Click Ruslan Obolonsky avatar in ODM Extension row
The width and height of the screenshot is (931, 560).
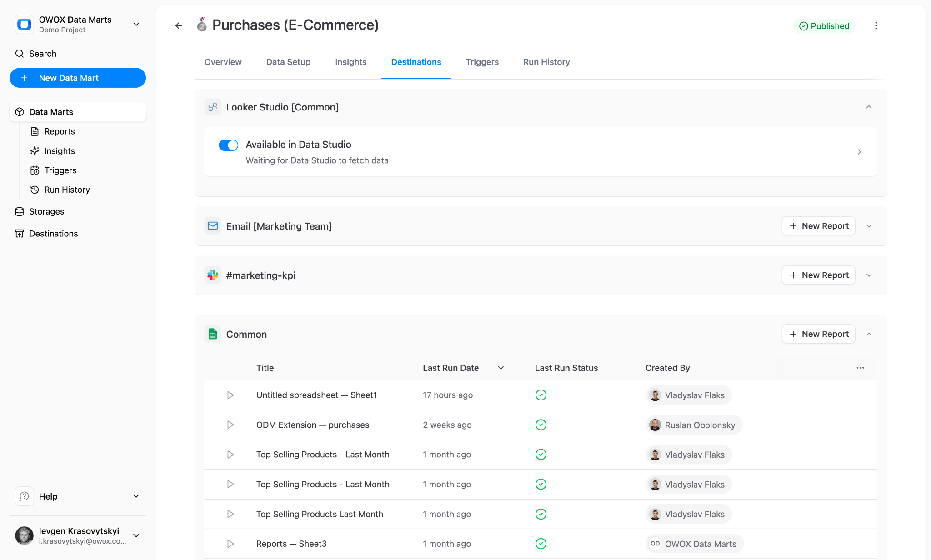(655, 425)
